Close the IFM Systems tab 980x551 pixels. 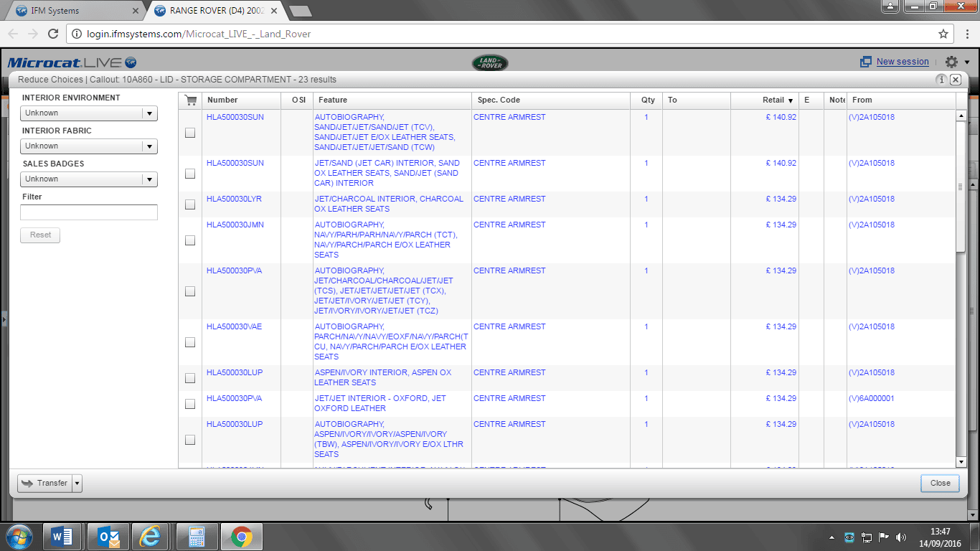[x=137, y=11]
